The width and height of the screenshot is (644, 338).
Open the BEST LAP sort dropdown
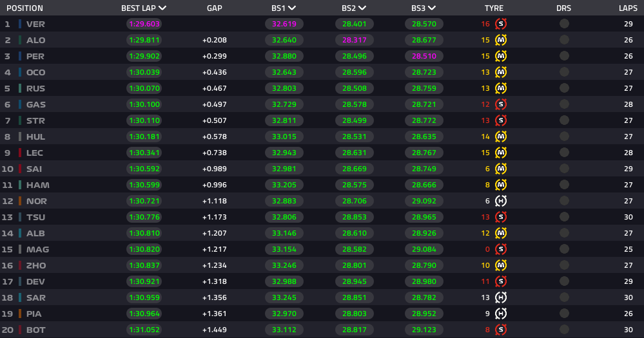click(162, 8)
